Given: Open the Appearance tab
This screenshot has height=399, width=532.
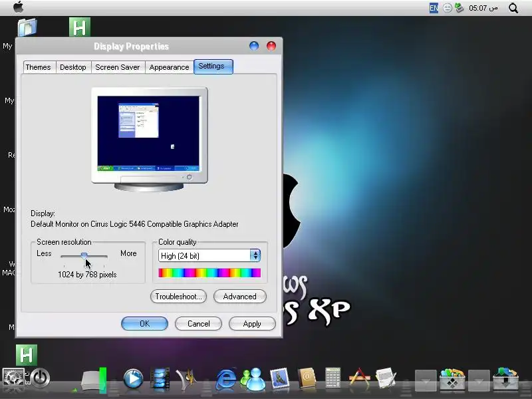Looking at the screenshot, I should pyautogui.click(x=169, y=67).
